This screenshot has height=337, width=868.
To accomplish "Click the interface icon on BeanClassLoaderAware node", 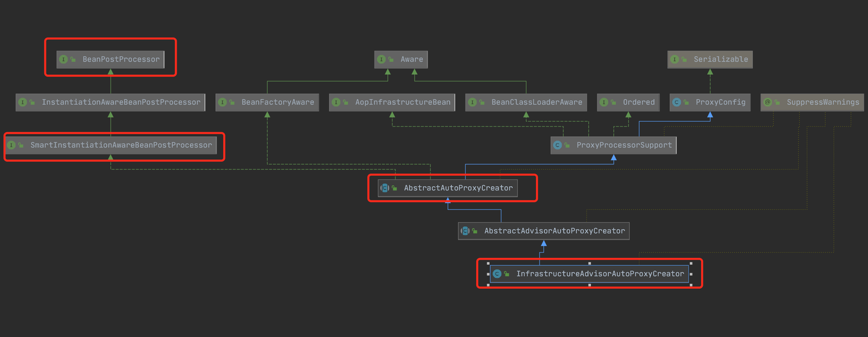I will pos(473,102).
